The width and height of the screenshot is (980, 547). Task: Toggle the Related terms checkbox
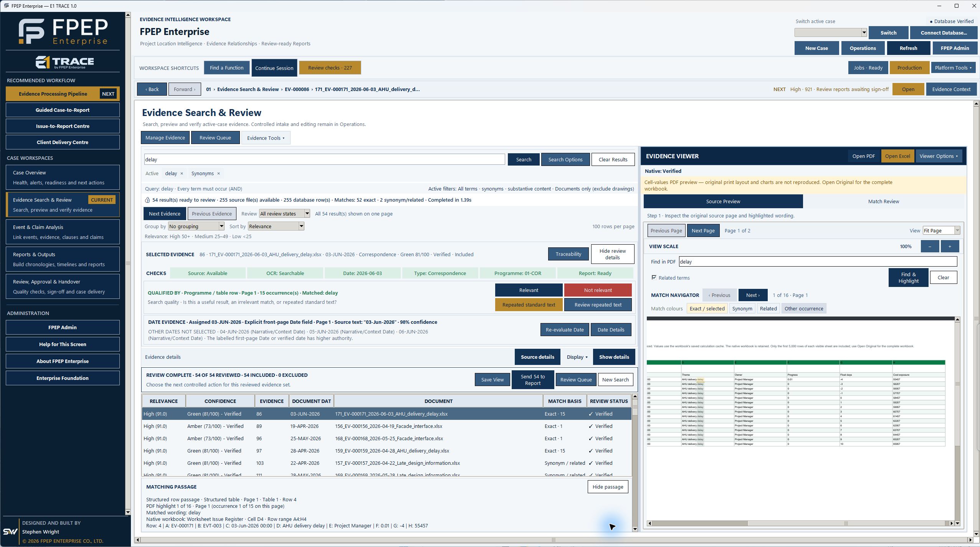654,277
